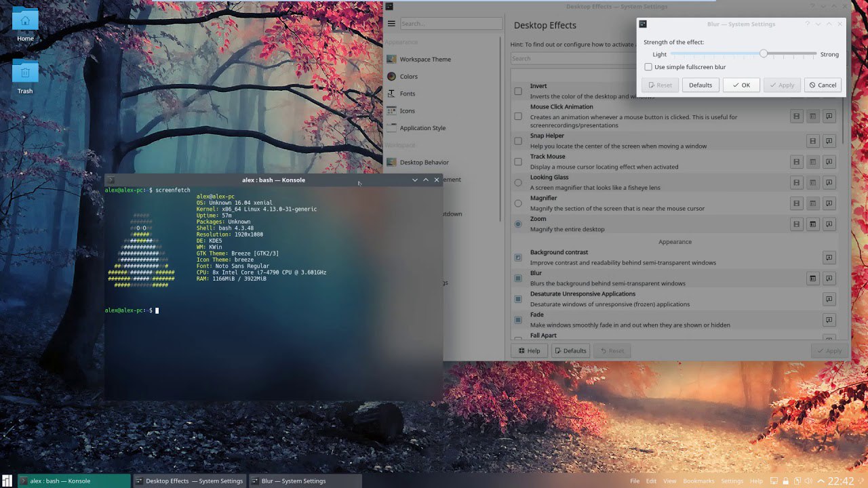Show info about the Zoom effect
This screenshot has width=868, height=488.
[829, 224]
